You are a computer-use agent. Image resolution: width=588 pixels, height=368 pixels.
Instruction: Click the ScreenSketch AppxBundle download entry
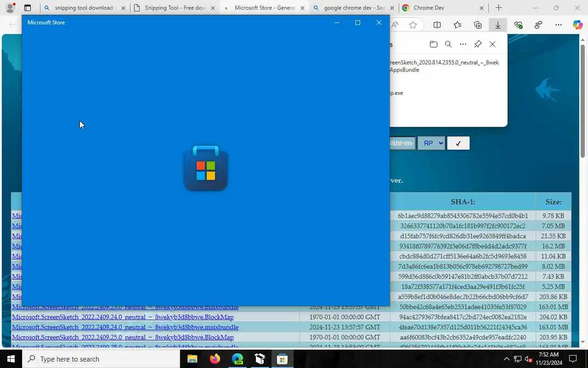(x=444, y=66)
